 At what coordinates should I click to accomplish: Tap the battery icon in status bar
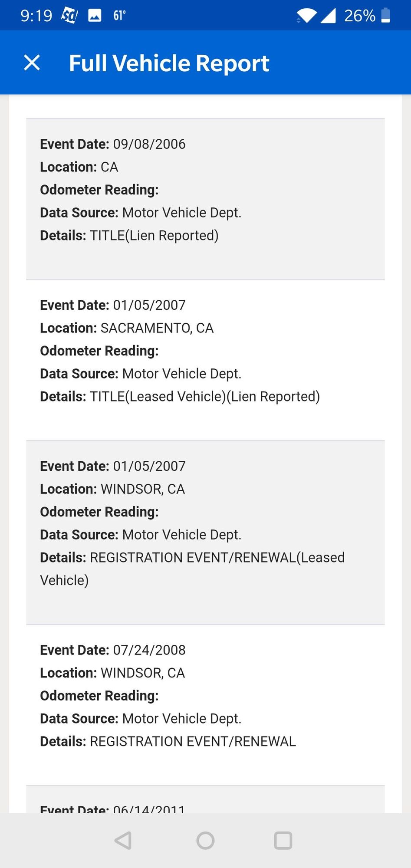pos(385,16)
